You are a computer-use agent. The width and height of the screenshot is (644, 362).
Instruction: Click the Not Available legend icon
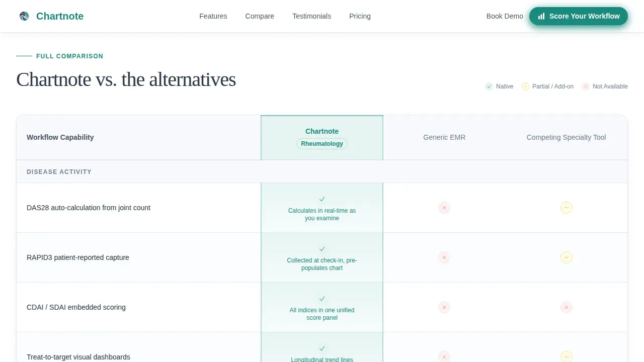coord(586,86)
